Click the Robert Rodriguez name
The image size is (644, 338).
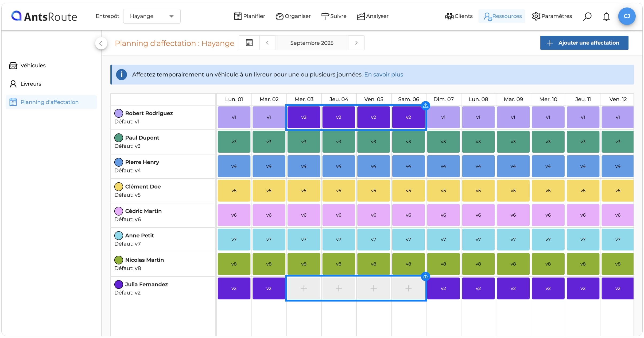[x=149, y=113]
